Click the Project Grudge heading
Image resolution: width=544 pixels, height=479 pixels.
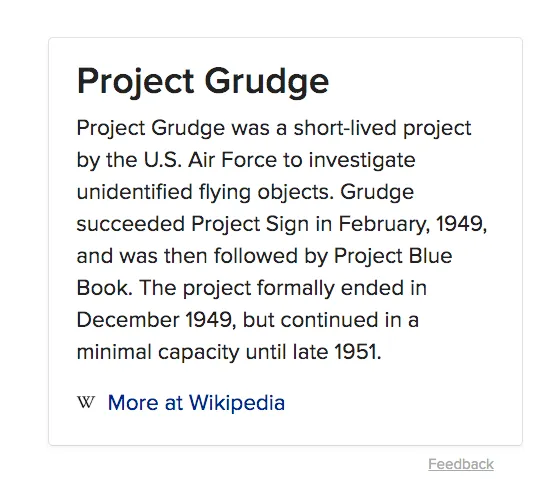click(203, 82)
